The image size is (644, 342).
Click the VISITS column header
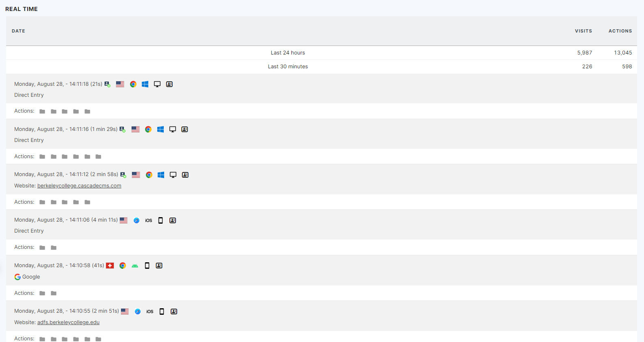(x=583, y=31)
